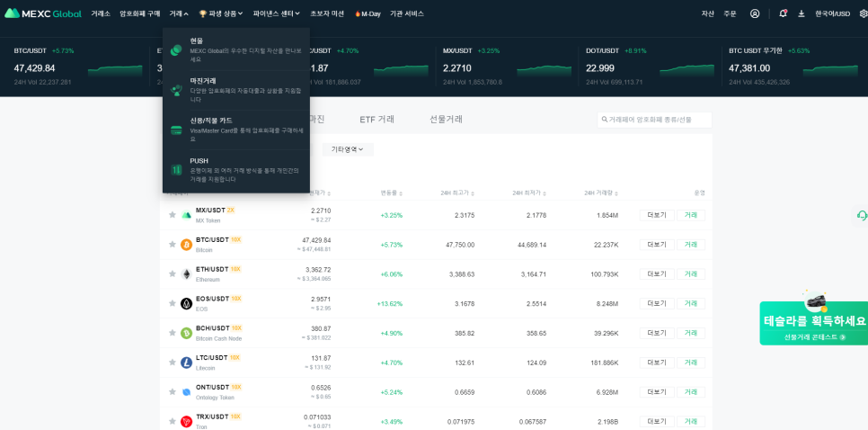
Task: Click the trading pair search field
Action: [654, 120]
